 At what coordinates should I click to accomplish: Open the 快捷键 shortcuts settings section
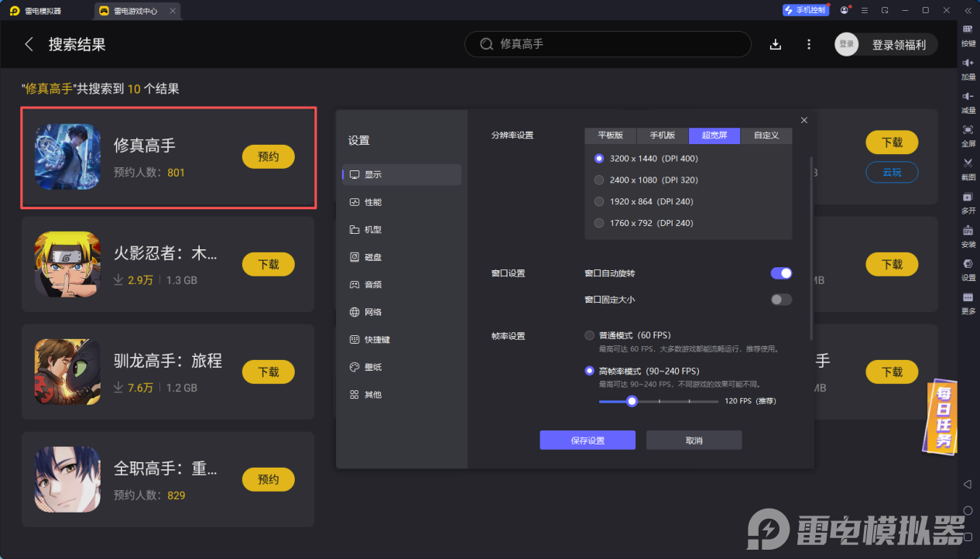[x=402, y=340]
